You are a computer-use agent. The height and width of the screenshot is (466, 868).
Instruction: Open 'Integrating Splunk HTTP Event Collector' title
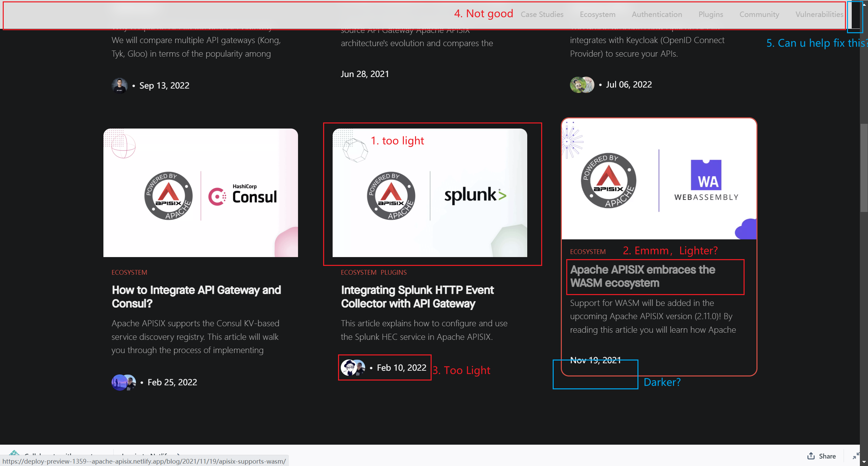click(x=417, y=297)
